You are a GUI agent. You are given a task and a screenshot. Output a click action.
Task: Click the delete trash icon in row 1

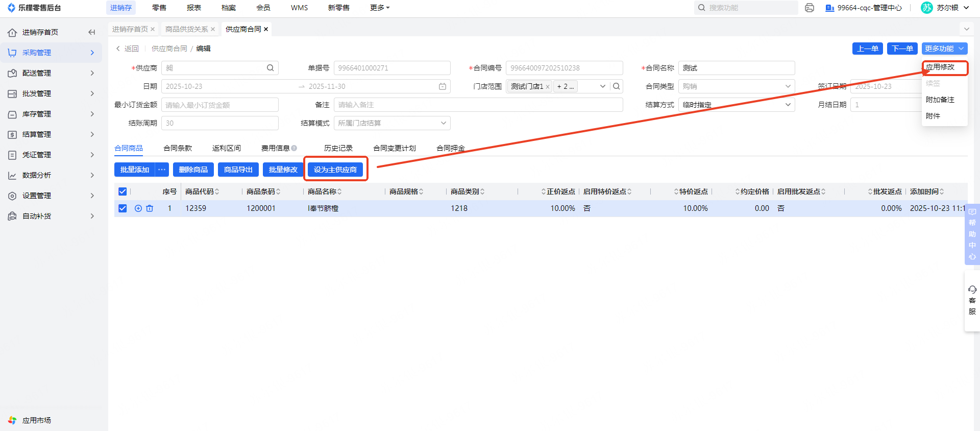tap(150, 208)
